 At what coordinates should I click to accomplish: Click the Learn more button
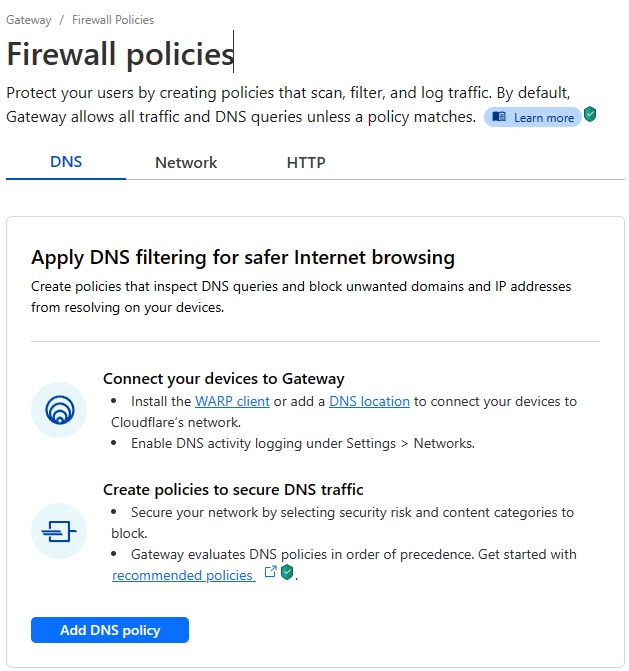point(533,118)
